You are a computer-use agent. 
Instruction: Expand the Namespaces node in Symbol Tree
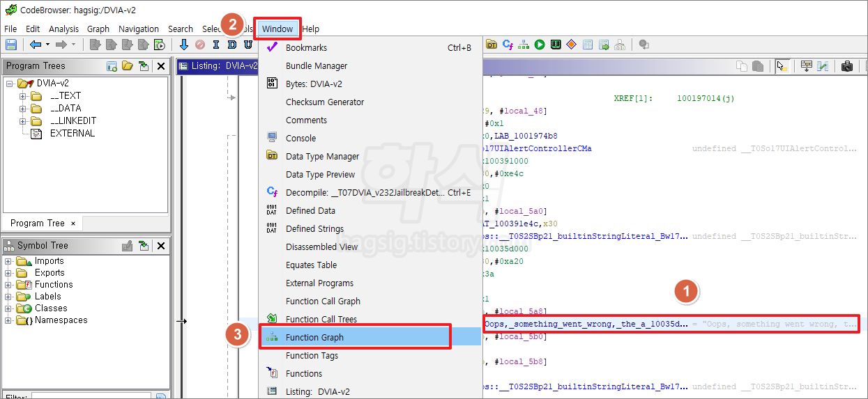tap(8, 320)
